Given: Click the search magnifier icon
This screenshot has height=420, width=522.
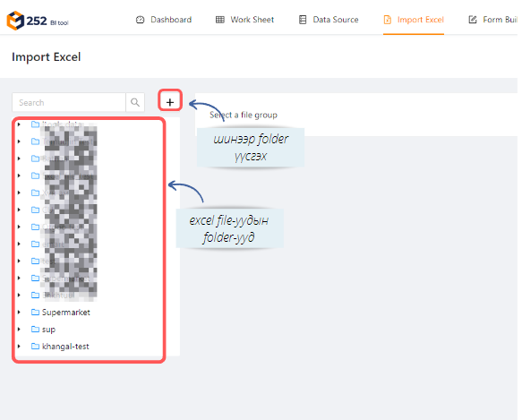Looking at the screenshot, I should 135,102.
